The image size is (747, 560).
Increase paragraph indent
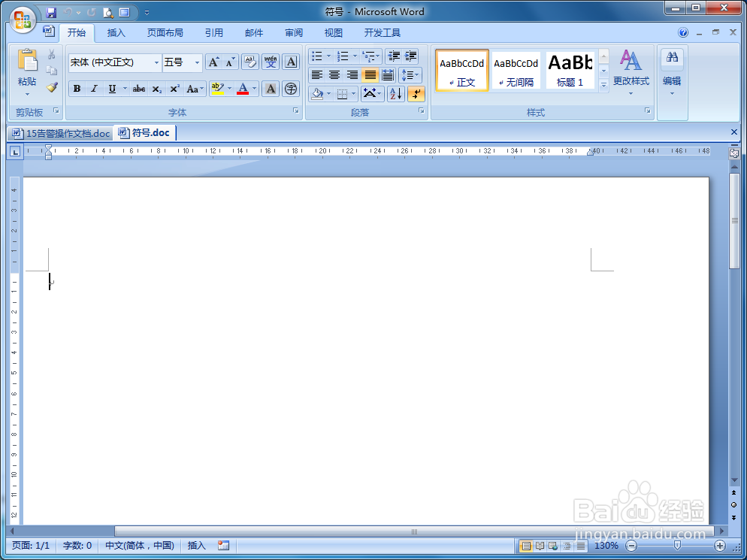410,56
